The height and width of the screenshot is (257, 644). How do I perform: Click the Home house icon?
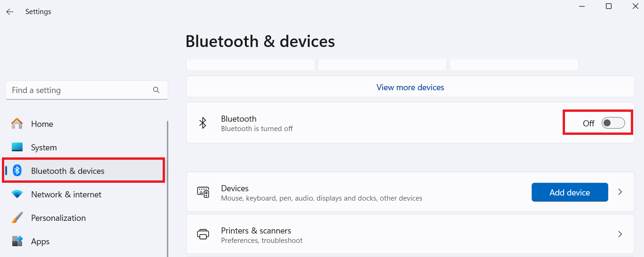17,124
